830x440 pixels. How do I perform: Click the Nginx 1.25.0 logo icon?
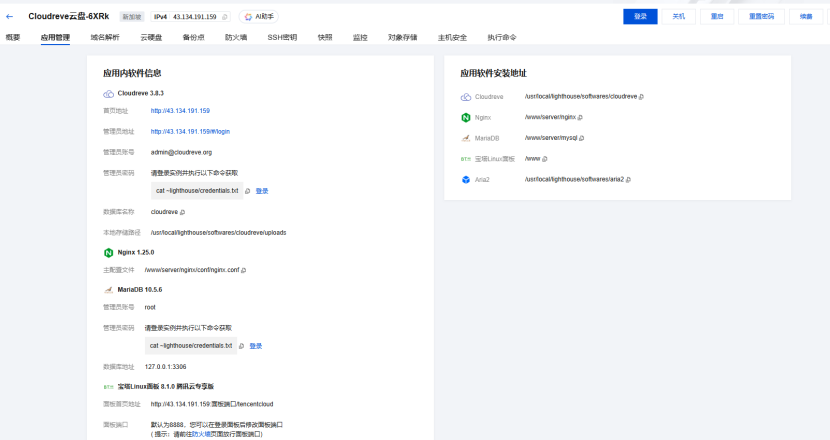tap(109, 253)
